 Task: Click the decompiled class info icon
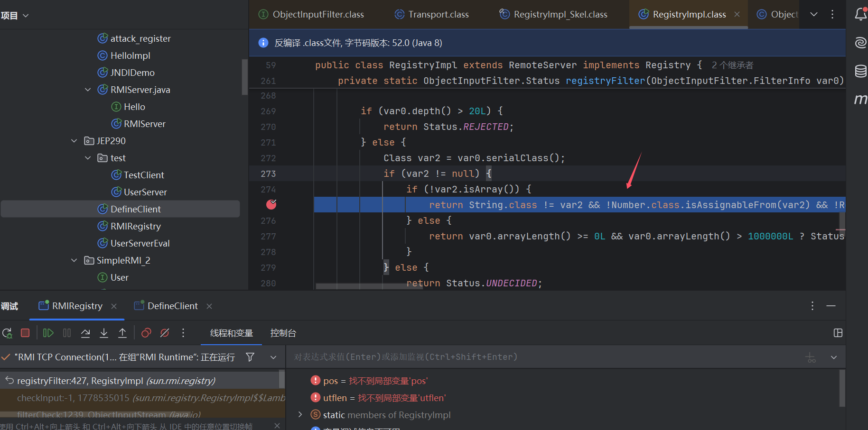pos(263,43)
